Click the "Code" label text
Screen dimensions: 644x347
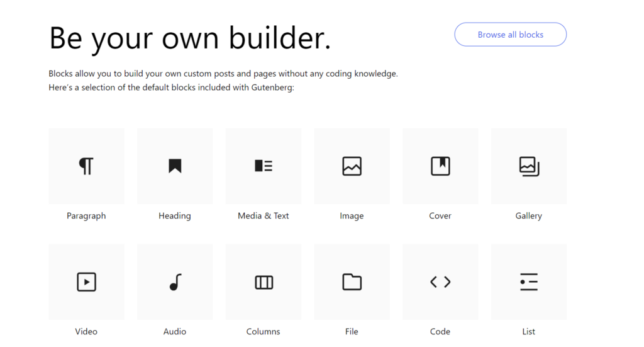440,331
